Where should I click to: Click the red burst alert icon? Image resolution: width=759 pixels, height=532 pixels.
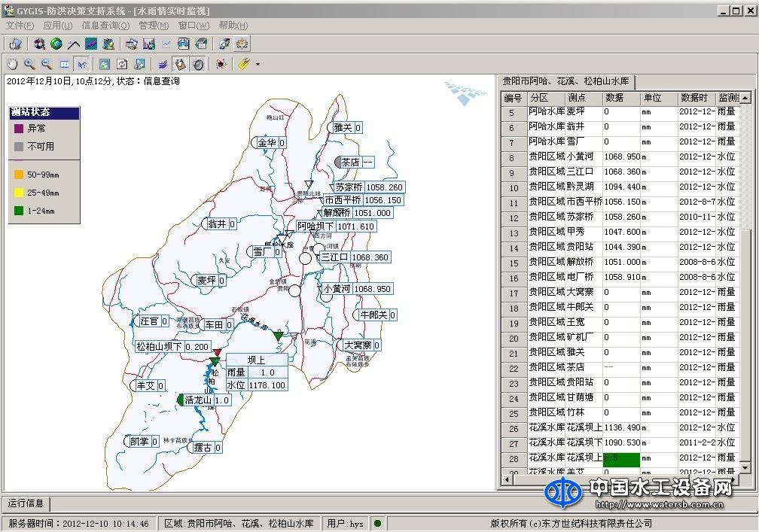coord(221,64)
